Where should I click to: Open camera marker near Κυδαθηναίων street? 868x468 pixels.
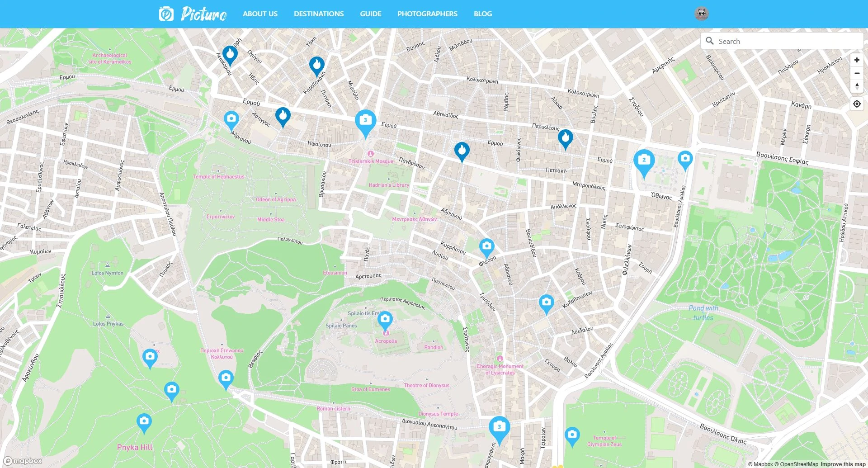tap(546, 304)
